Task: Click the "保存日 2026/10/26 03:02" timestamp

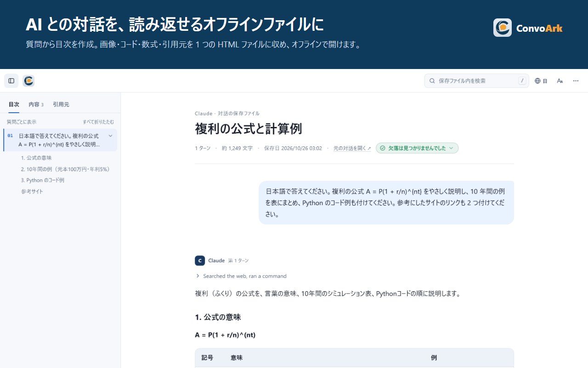Action: click(x=293, y=148)
